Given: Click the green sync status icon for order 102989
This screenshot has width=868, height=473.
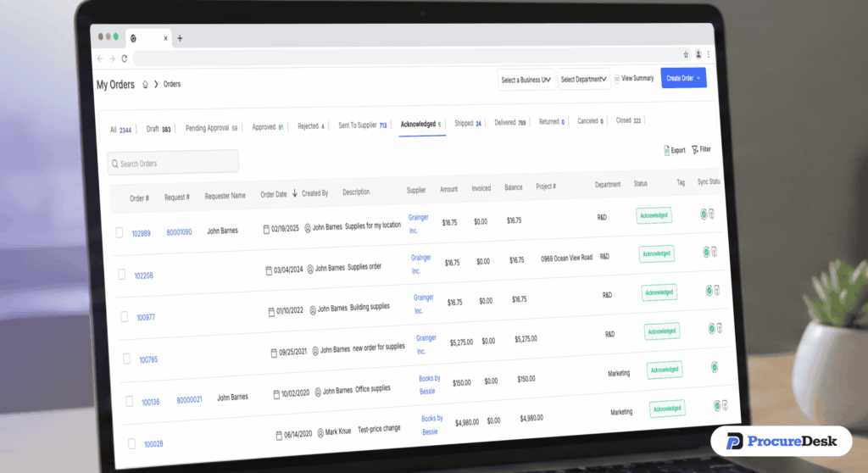Looking at the screenshot, I should click(x=704, y=214).
